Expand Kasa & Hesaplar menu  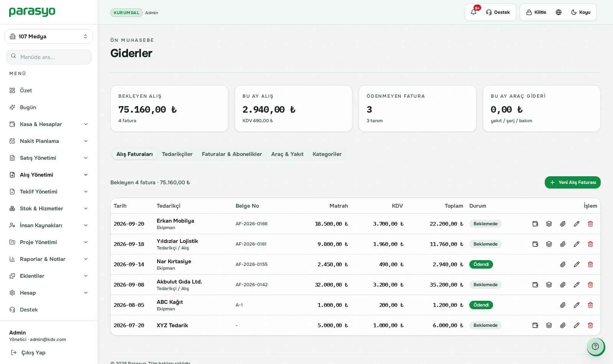coord(49,124)
